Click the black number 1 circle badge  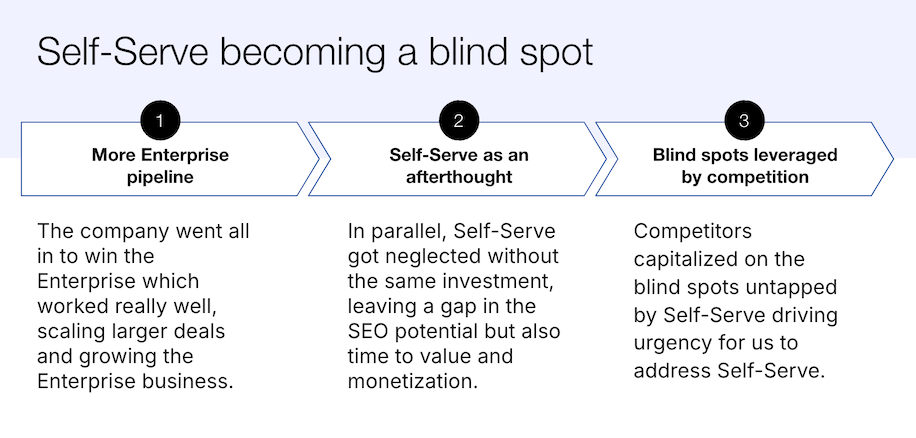[x=160, y=121]
